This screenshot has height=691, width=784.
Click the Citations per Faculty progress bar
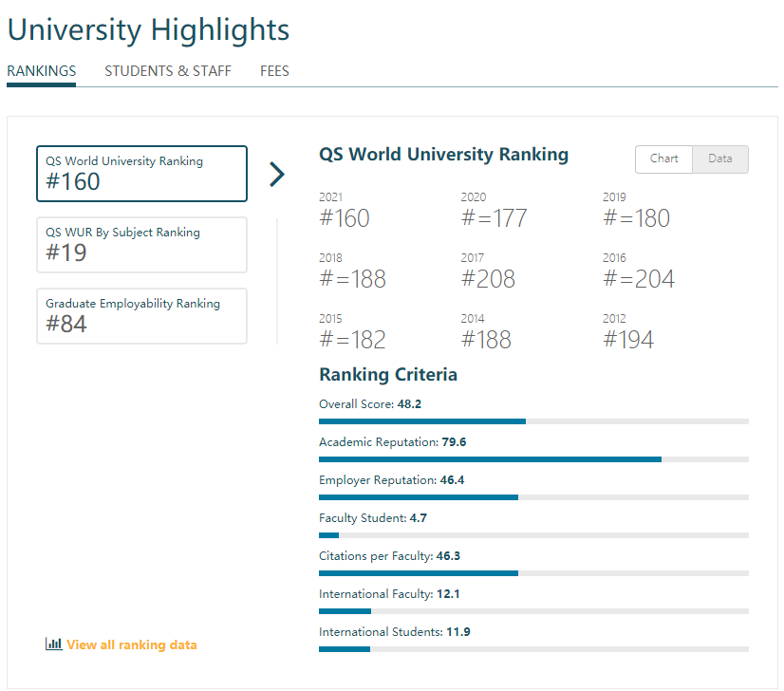[533, 573]
